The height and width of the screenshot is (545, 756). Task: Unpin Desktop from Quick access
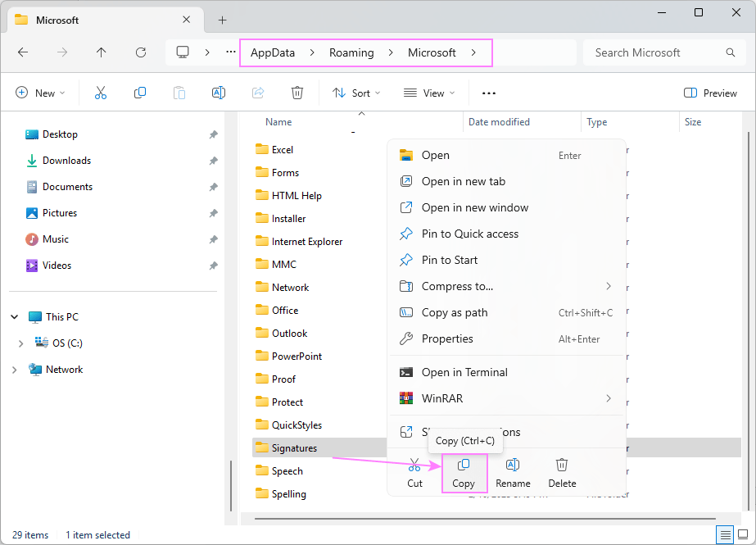click(213, 134)
